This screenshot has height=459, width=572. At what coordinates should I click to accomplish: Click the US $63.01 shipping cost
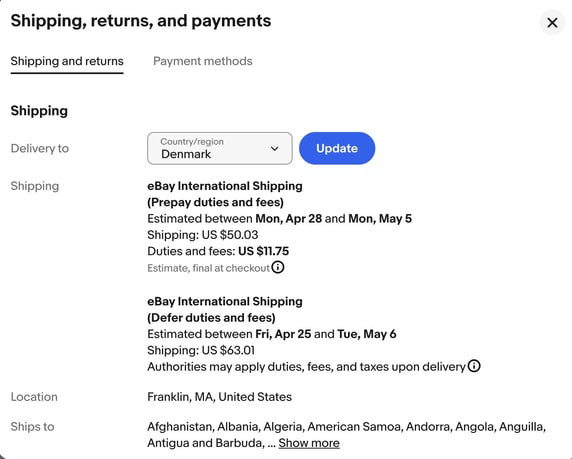[228, 350]
